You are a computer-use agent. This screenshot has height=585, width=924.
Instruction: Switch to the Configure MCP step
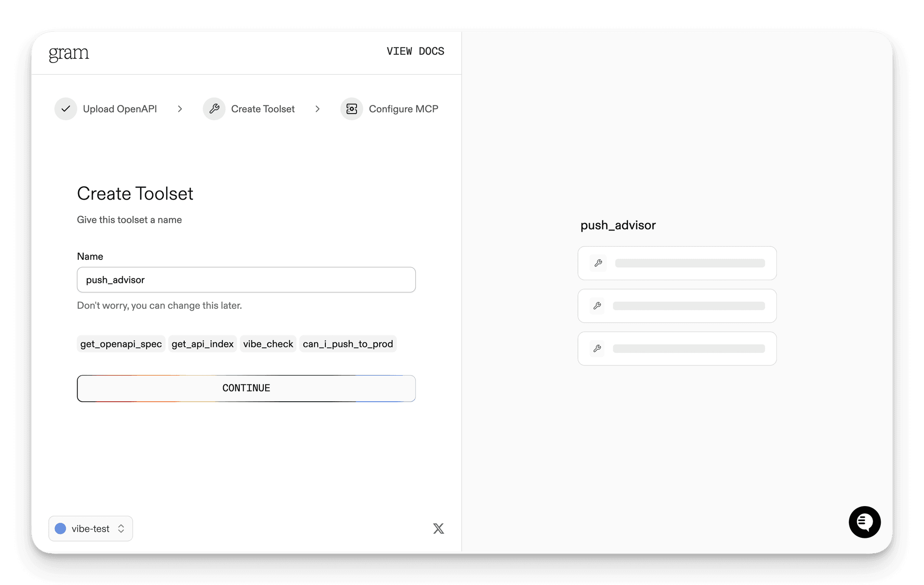(403, 109)
